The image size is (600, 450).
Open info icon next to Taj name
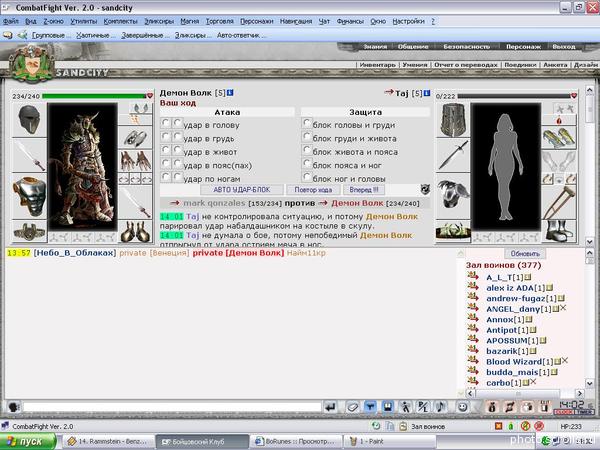tap(427, 93)
